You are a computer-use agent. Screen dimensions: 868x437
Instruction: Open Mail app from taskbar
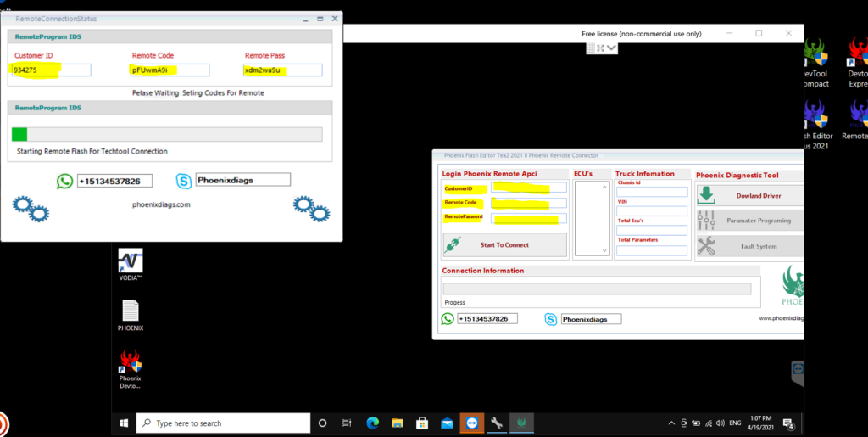point(447,423)
